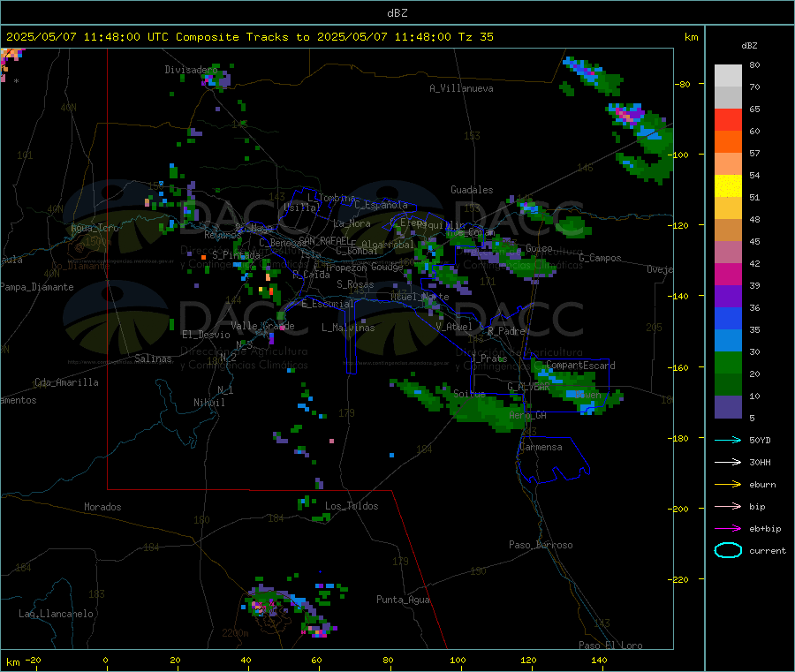Click the G_Campos label

[x=600, y=258]
